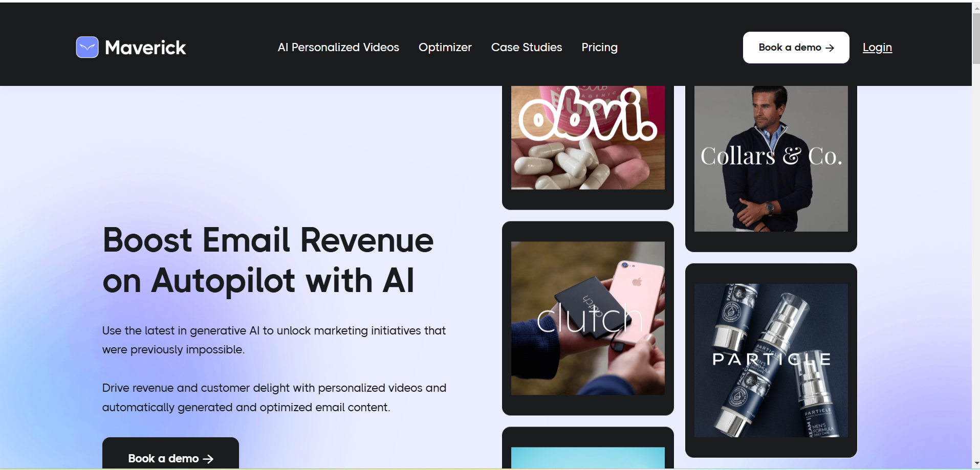
Task: Open the Optimizer page from the navigation
Action: tap(445, 47)
